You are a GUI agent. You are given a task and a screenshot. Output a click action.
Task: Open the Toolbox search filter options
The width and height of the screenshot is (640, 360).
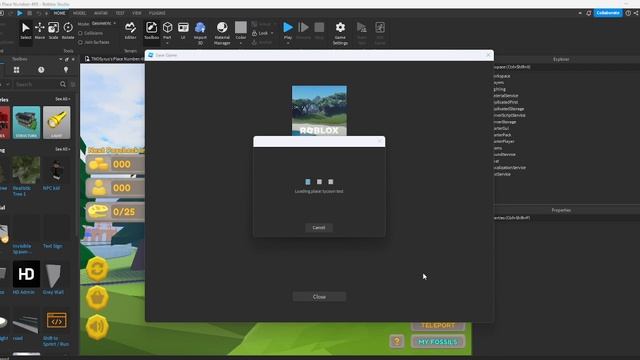(x=73, y=84)
